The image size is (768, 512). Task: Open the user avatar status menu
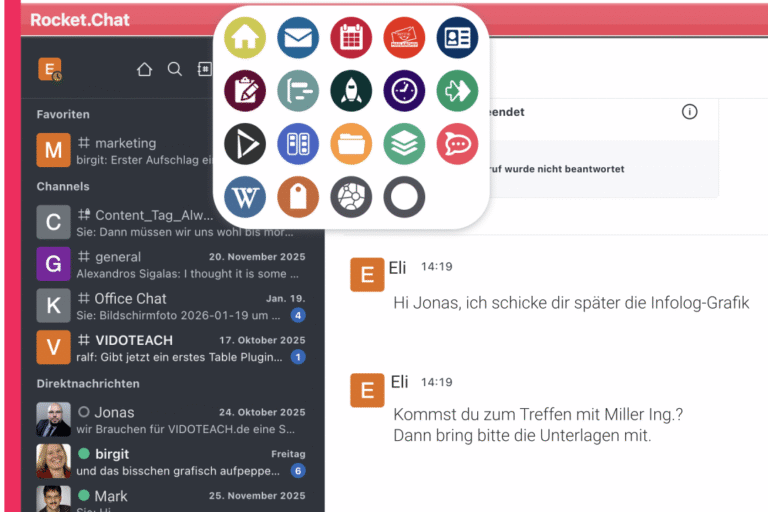tap(50, 69)
